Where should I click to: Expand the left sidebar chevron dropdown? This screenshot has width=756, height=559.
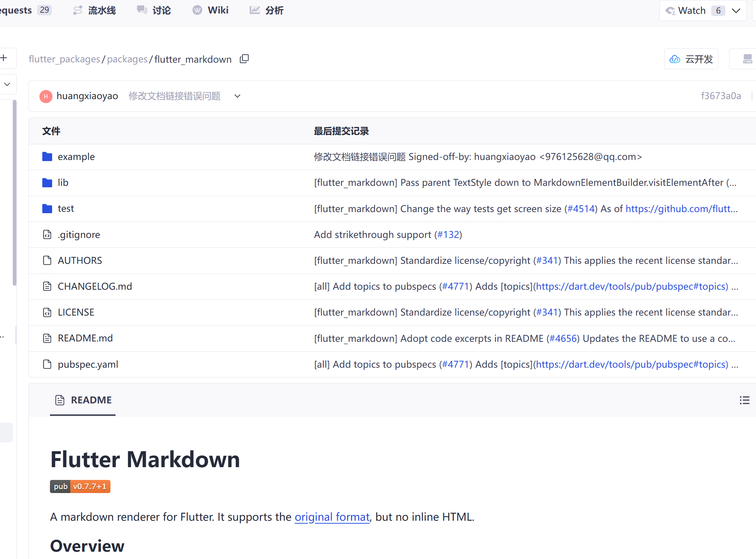tap(7, 84)
